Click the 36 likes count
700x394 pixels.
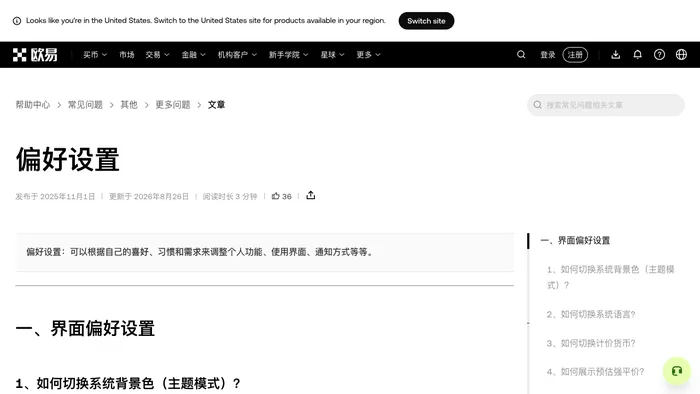[287, 196]
